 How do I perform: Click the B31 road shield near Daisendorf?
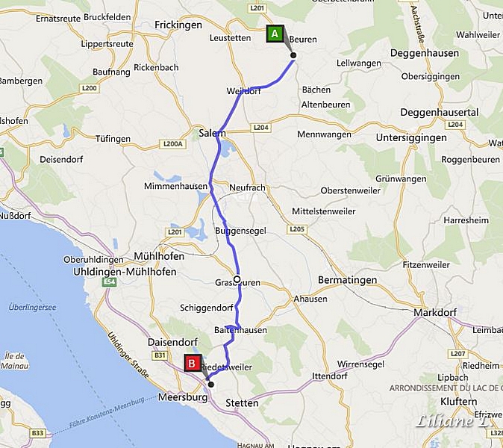click(x=160, y=355)
